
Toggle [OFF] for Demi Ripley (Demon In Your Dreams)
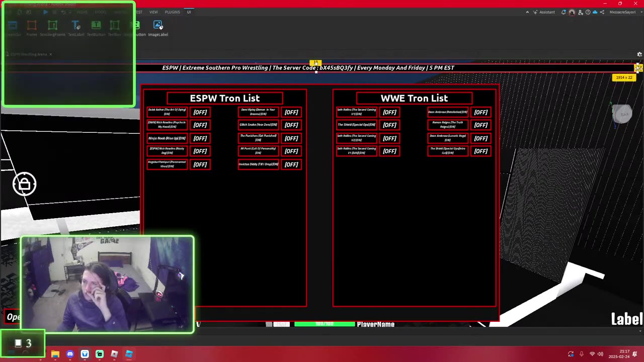(x=291, y=112)
